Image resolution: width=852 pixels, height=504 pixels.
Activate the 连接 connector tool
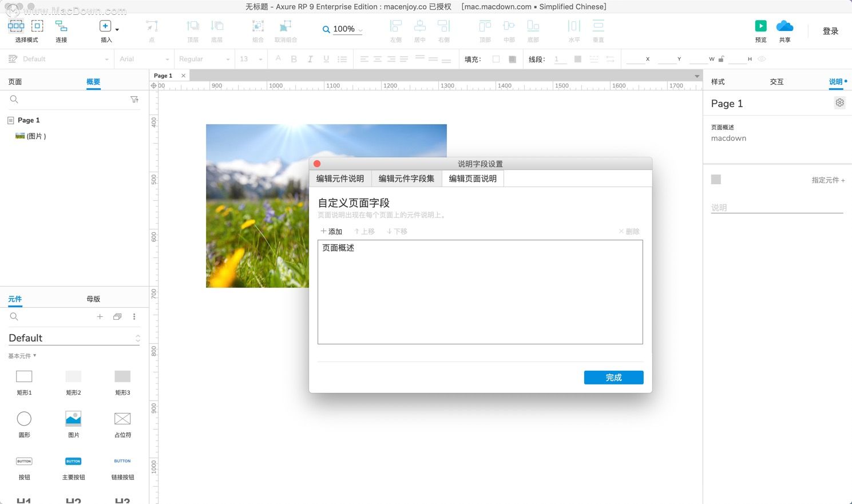[x=61, y=26]
